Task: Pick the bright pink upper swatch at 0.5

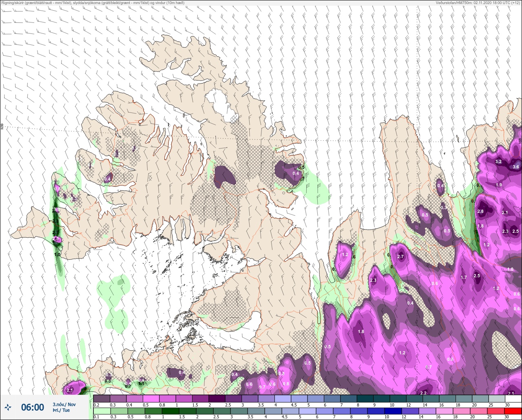Action: click(x=151, y=398)
